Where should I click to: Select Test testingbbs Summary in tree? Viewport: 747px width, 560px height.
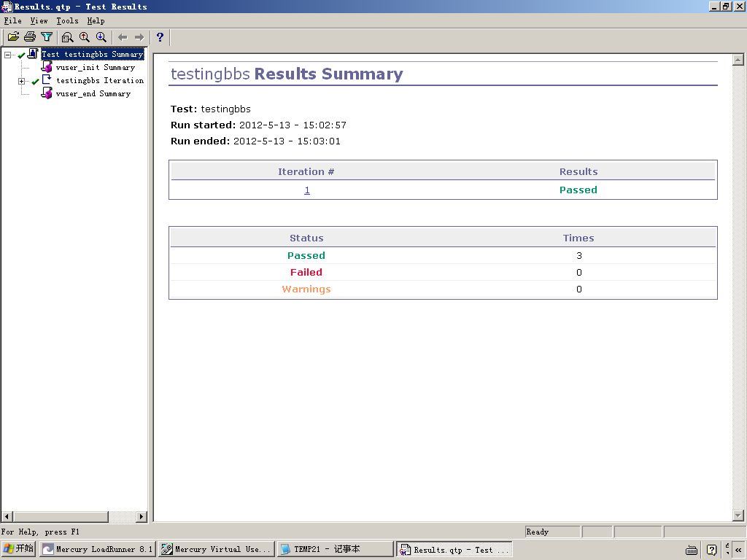click(x=93, y=54)
